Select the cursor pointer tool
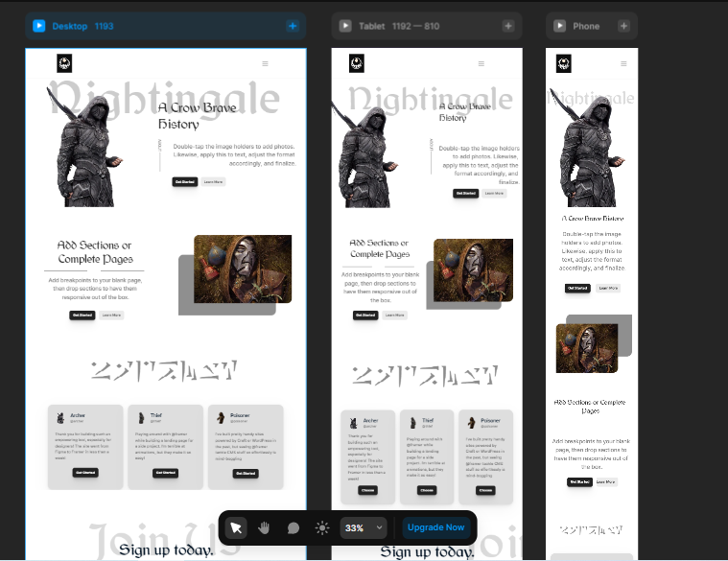Image resolution: width=728 pixels, height=561 pixels. (236, 527)
